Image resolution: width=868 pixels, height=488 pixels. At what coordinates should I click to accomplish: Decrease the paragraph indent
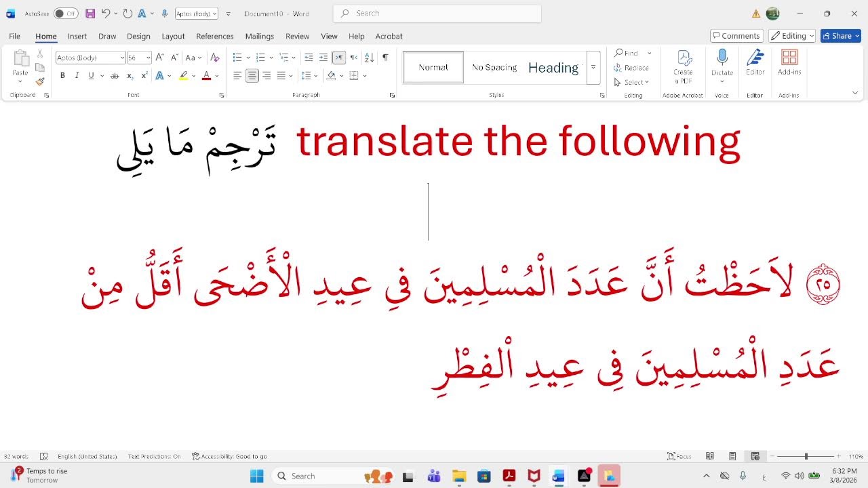click(x=309, y=58)
